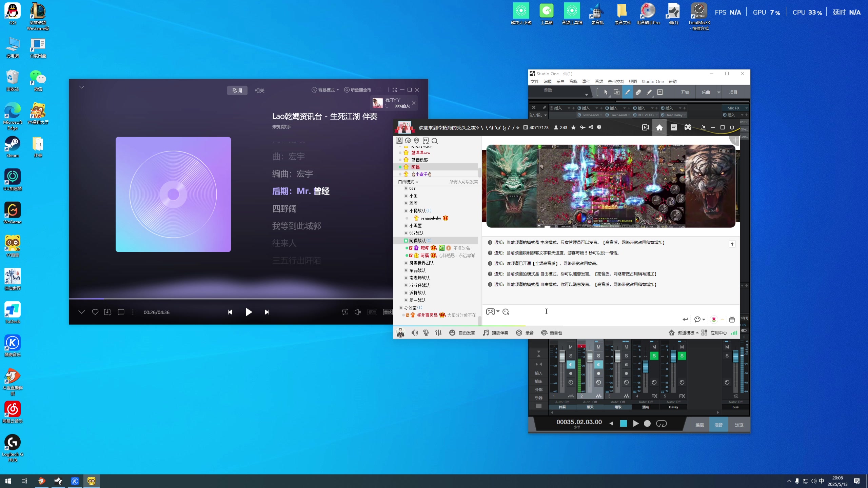
Task: Click the Kugou song progress bar
Action: click(x=231, y=299)
